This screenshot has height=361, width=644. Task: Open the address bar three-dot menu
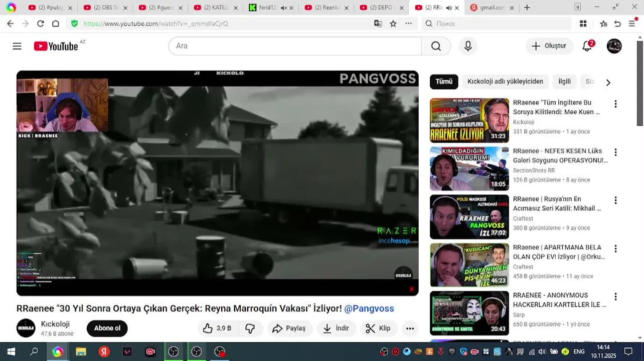(408, 24)
